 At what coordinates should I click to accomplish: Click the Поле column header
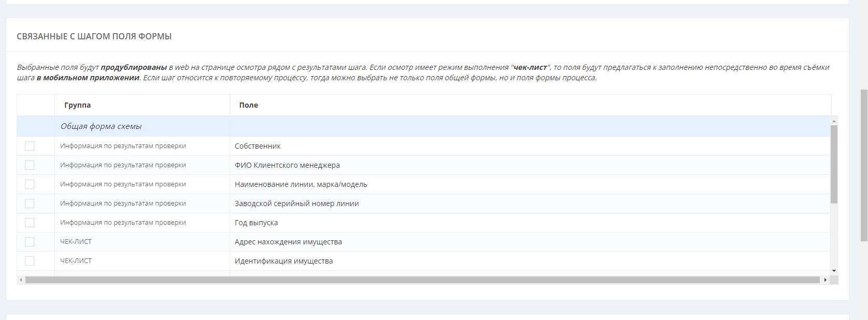(249, 105)
